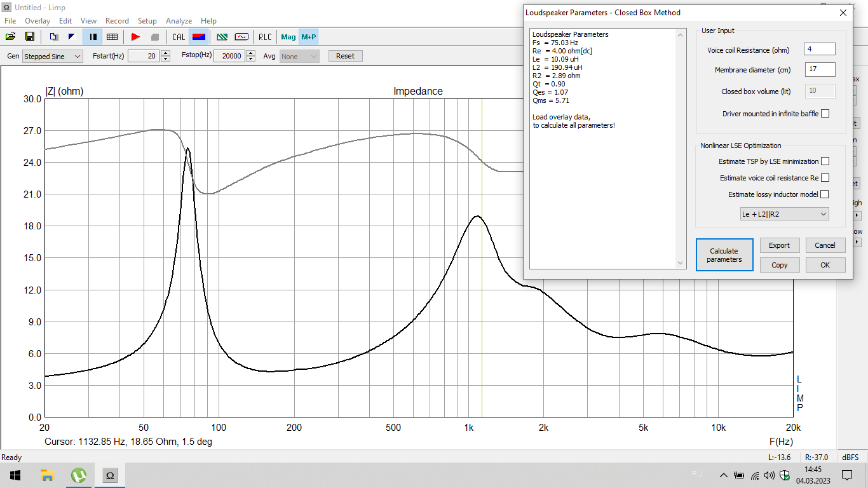Click the green hatched toolbar icon

222,37
